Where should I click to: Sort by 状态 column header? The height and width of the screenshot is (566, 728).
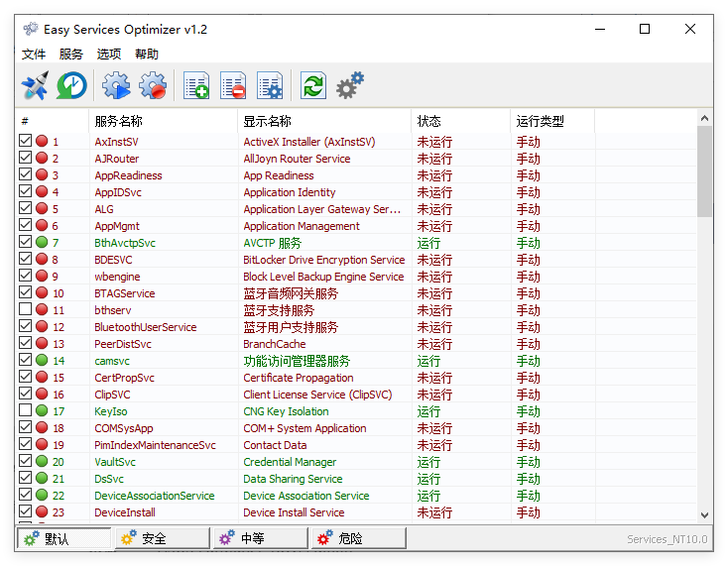[x=460, y=121]
